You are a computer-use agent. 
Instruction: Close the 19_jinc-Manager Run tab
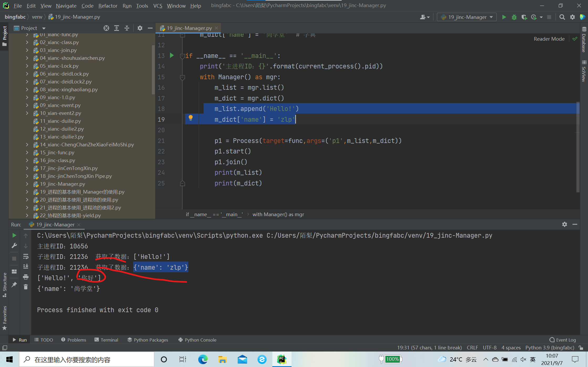point(79,225)
